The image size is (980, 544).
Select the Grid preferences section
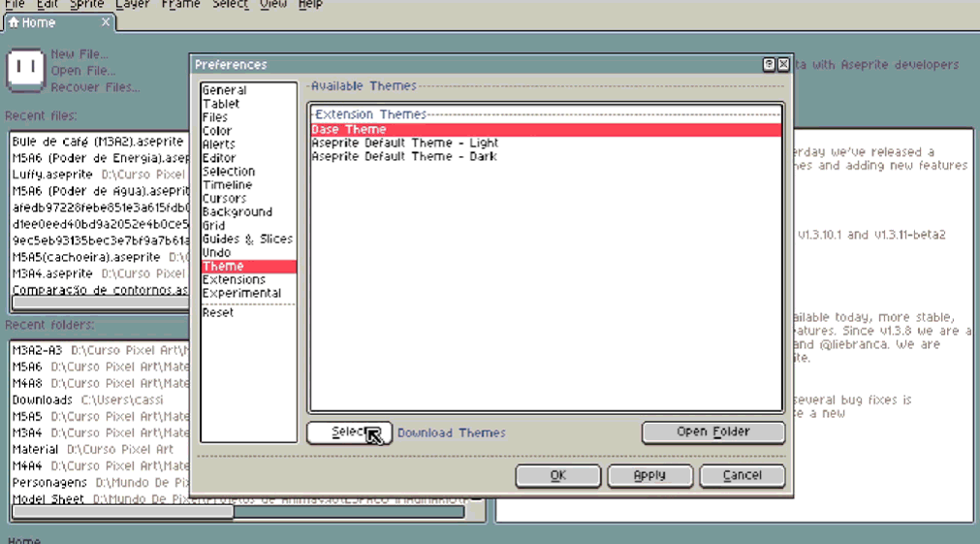pos(249,226)
